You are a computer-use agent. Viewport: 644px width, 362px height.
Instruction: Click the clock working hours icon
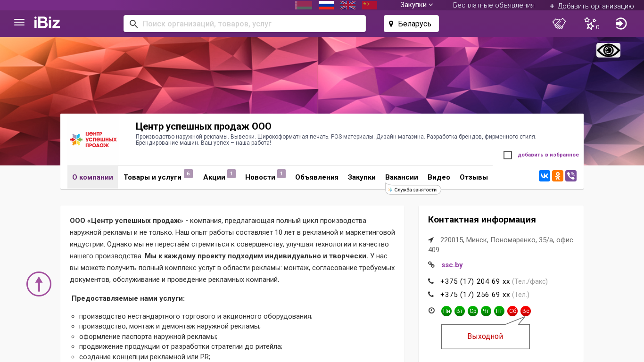(431, 311)
